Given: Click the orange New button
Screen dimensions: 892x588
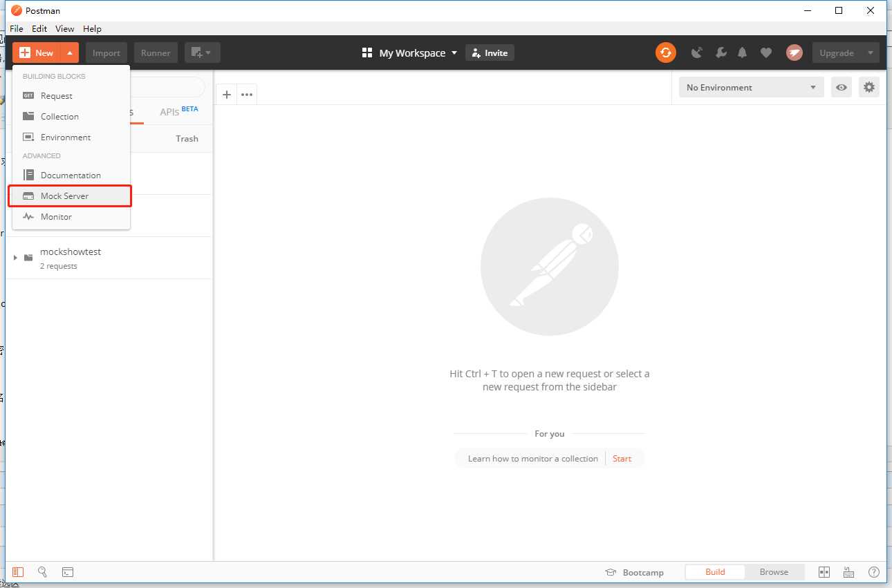Looking at the screenshot, I should 37,53.
